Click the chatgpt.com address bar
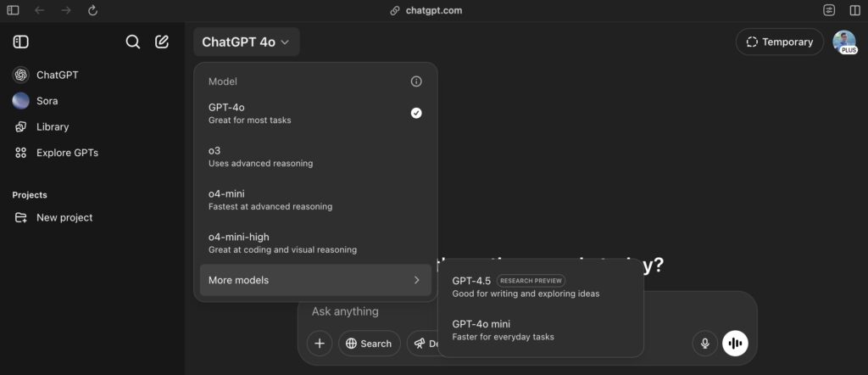 [426, 10]
